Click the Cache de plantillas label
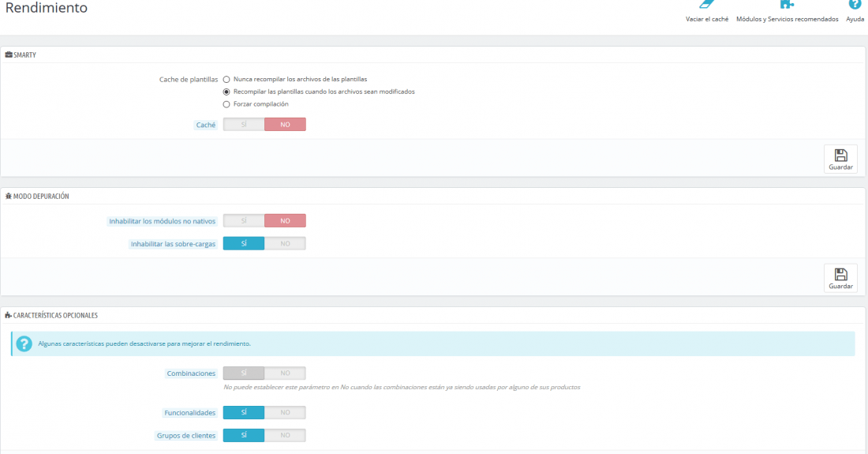This screenshot has width=868, height=454. click(x=189, y=80)
